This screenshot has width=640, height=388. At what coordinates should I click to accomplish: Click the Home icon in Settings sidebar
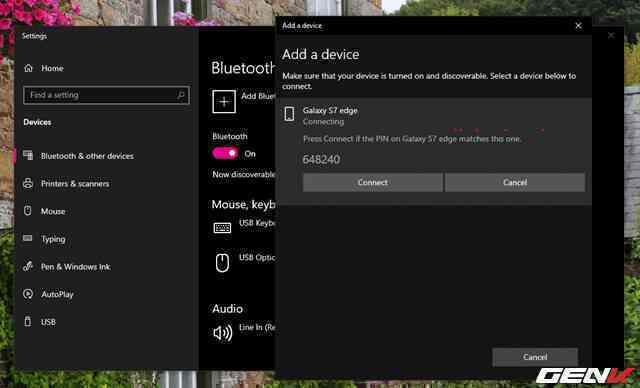28,68
